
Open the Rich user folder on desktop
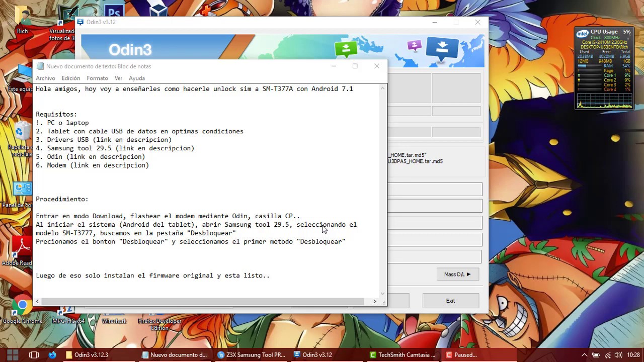point(22,20)
